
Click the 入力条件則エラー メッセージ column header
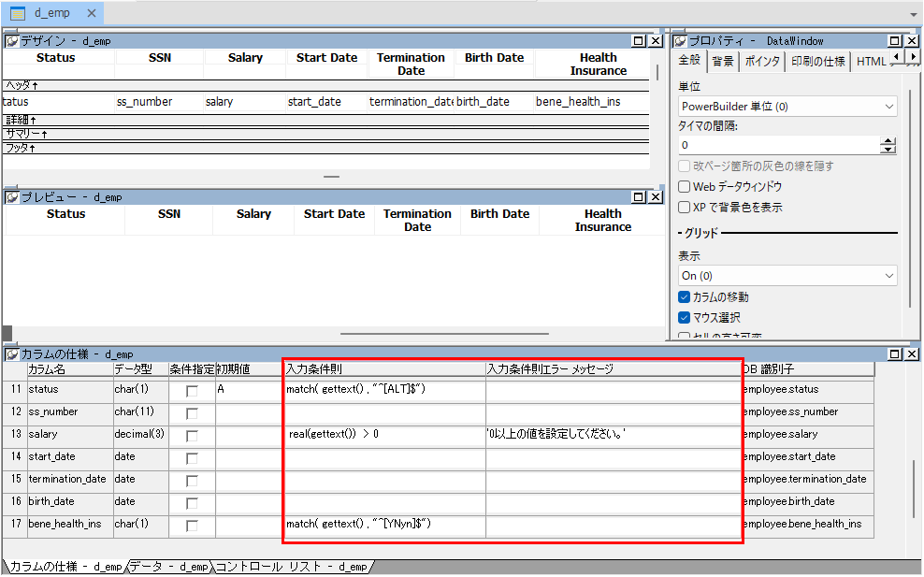pyautogui.click(x=613, y=369)
